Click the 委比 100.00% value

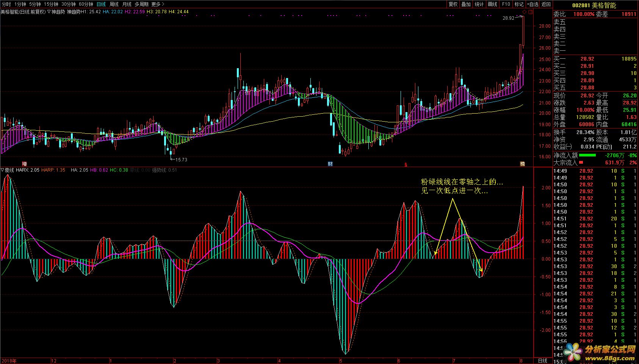584,14
